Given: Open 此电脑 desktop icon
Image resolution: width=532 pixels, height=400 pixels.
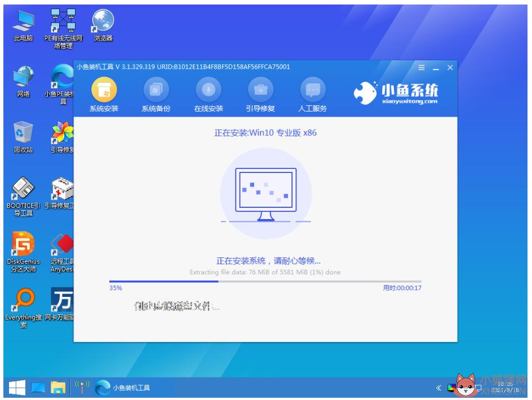Looking at the screenshot, I should [24, 26].
